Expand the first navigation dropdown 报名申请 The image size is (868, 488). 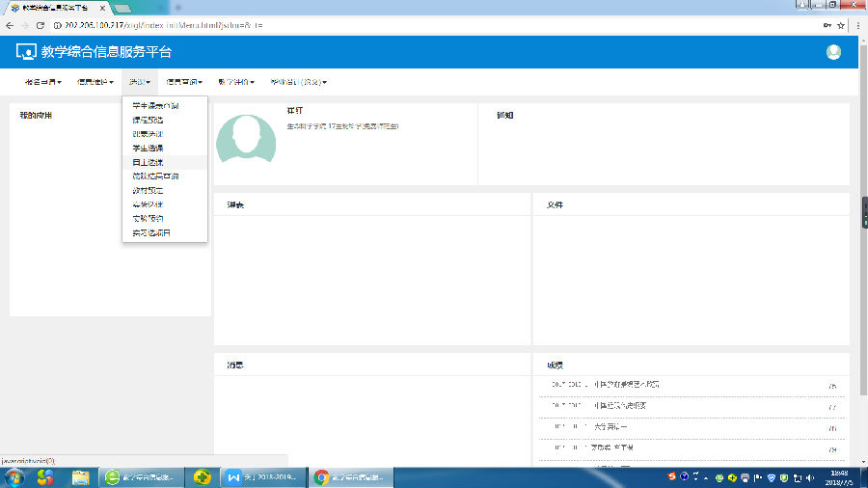click(x=42, y=82)
